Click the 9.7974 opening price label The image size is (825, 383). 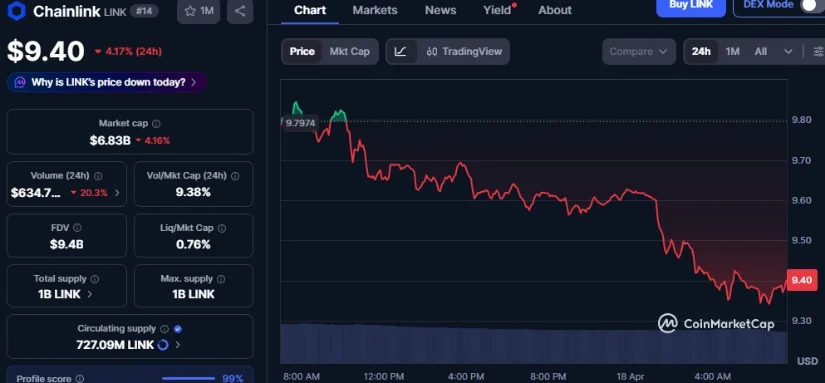tap(300, 124)
